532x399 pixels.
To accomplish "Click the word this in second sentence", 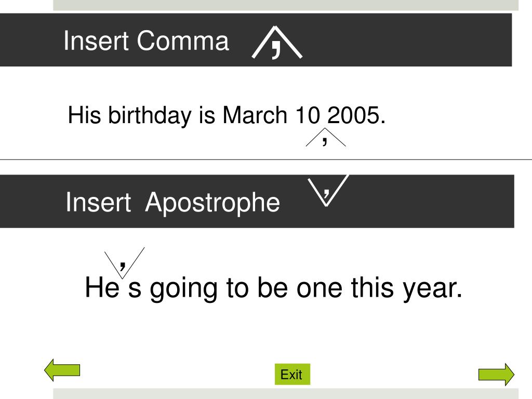I will click(372, 287).
